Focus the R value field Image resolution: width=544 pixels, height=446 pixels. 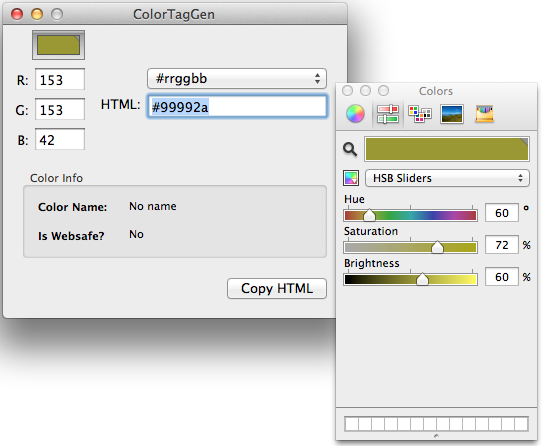(x=60, y=79)
